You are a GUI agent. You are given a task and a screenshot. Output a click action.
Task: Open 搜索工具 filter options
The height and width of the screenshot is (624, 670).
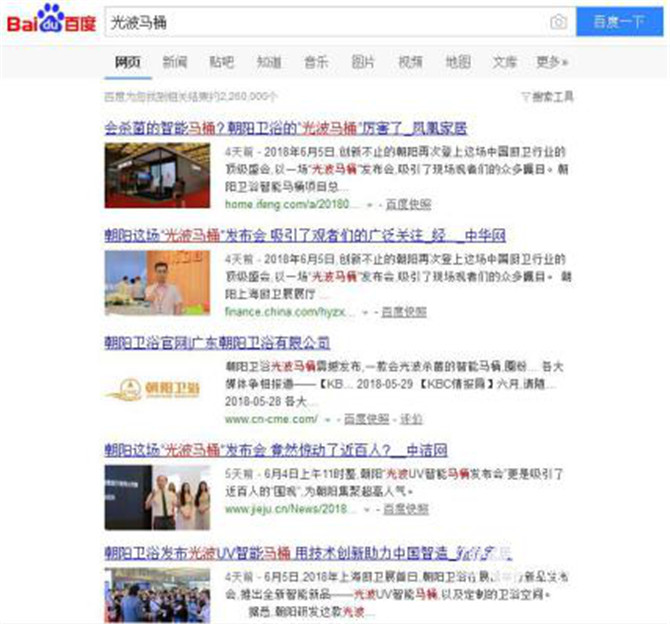coord(547,97)
